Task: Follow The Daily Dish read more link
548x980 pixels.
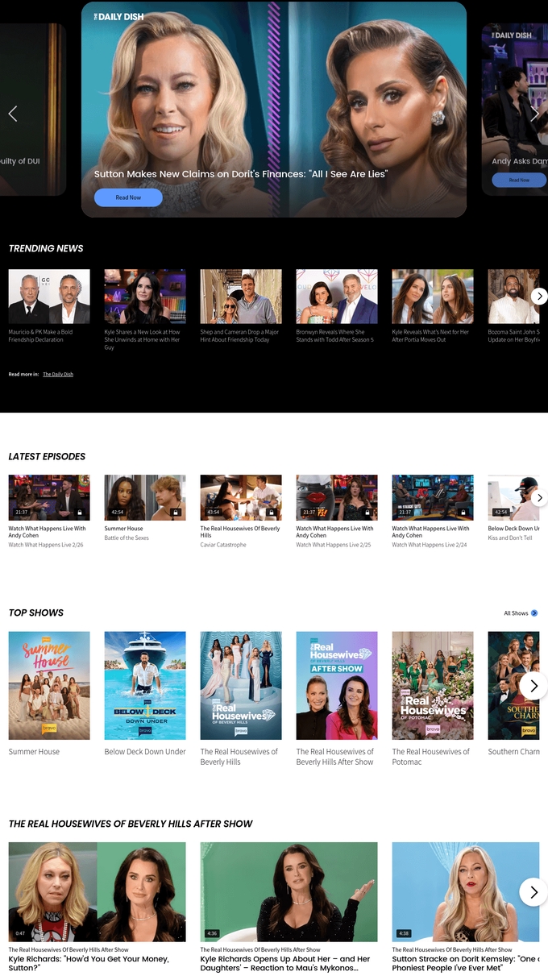Action: click(x=58, y=375)
